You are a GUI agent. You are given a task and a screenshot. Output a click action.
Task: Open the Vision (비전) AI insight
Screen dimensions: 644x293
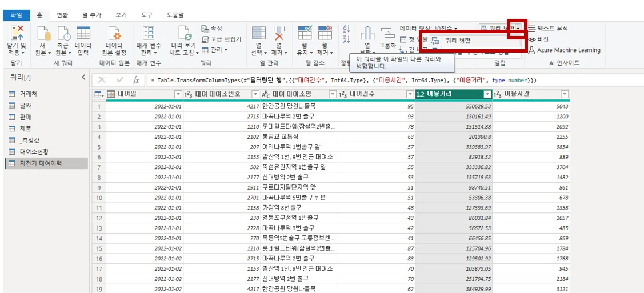coord(538,39)
